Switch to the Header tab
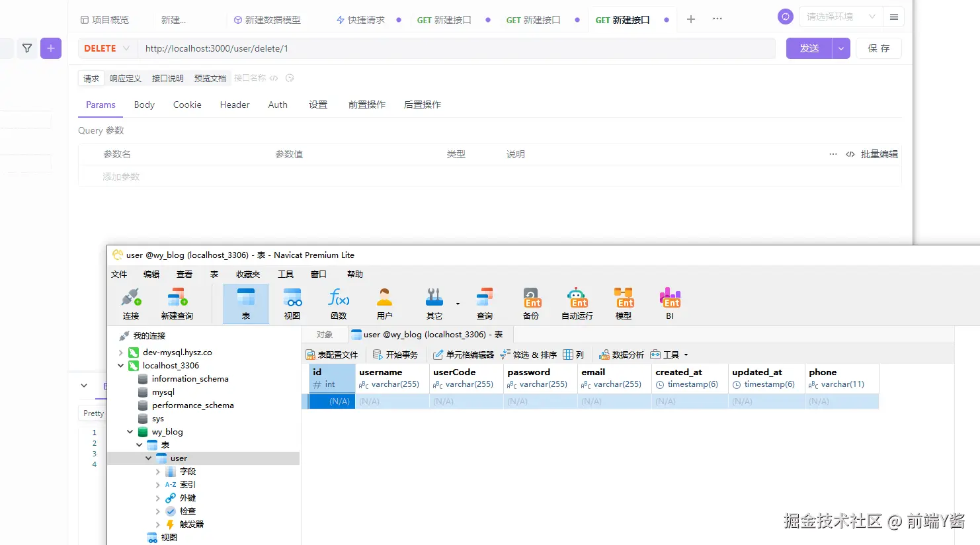Screen dimensions: 980x545 tap(235, 105)
